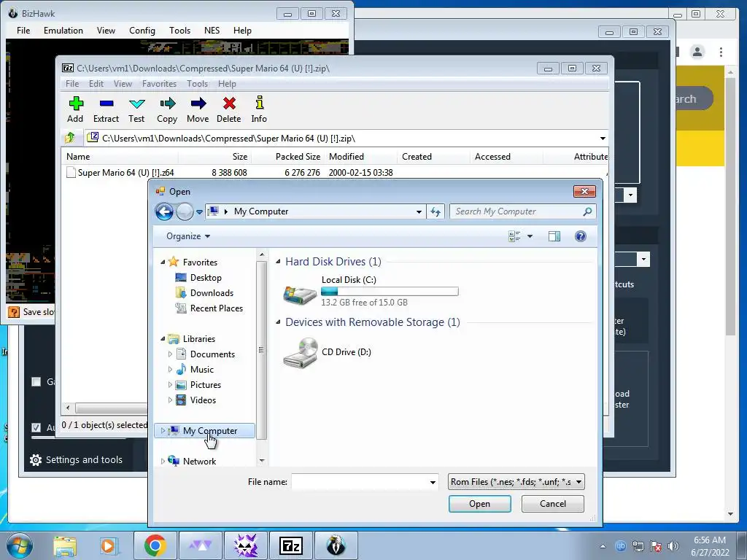Open BizHawk Config menu
Screen dimensions: 747x560
[142, 31]
